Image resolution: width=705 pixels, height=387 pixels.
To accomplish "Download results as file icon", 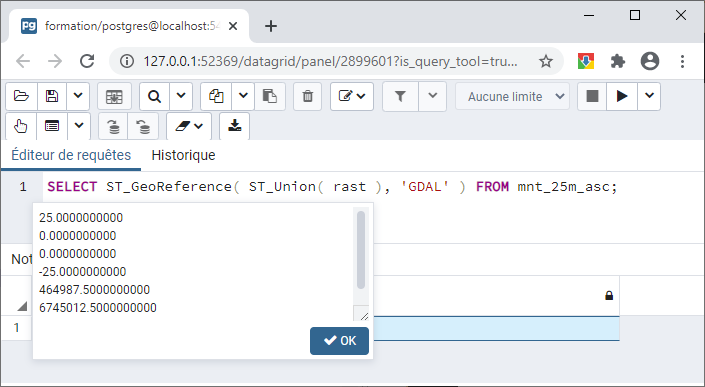I will [x=234, y=126].
